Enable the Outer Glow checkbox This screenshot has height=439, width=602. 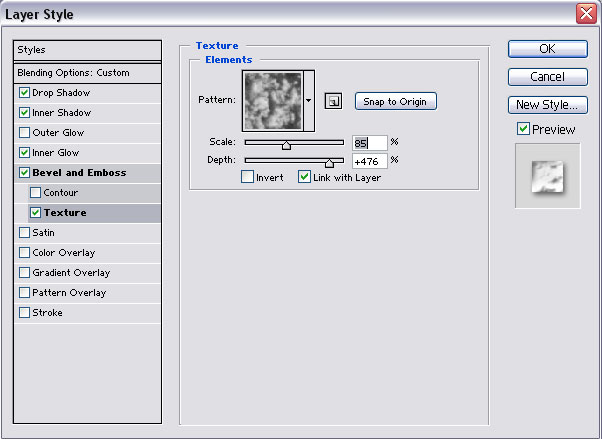pos(24,133)
